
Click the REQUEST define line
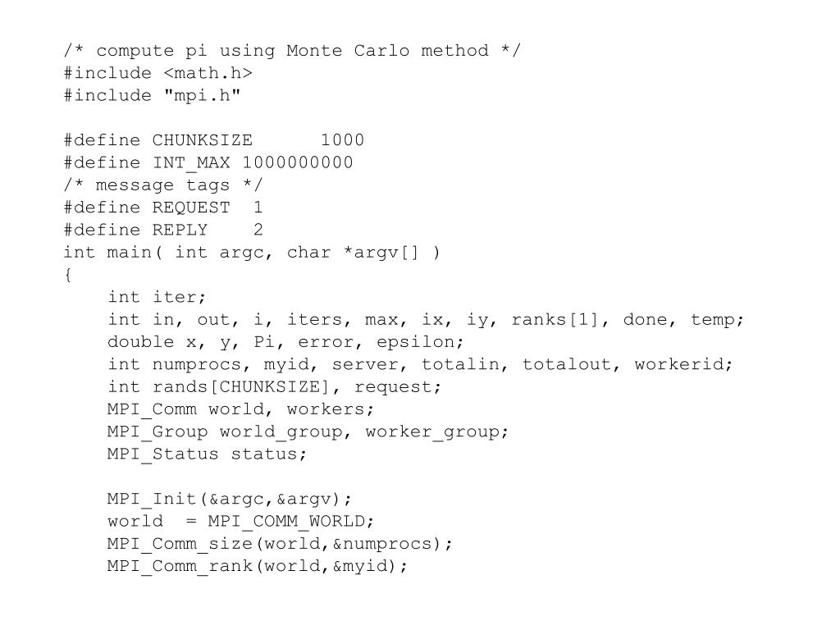(163, 208)
